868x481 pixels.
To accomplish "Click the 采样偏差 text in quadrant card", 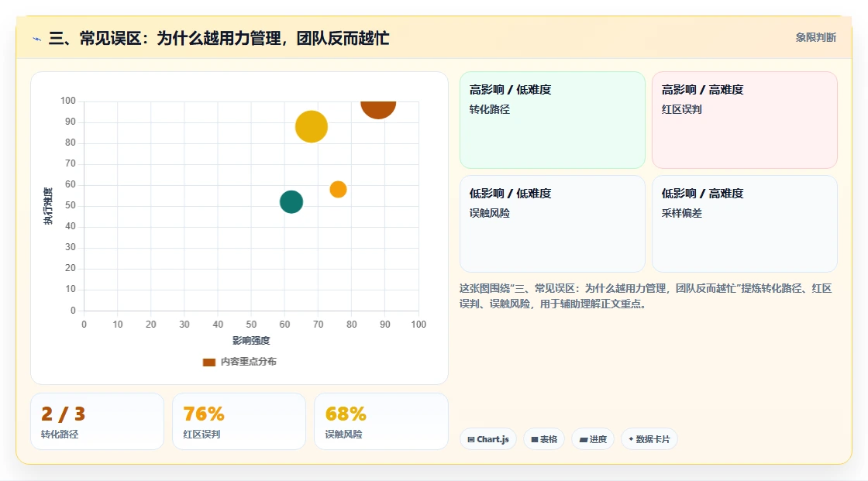I will pos(681,213).
